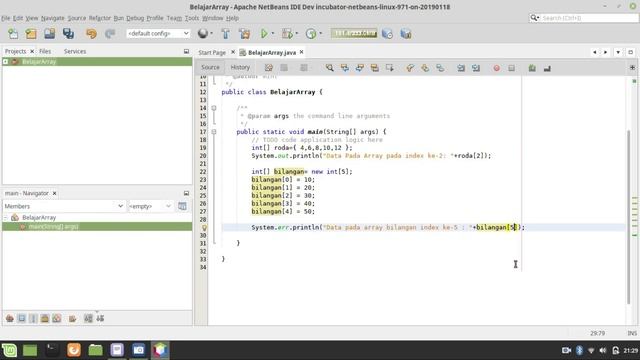Screen dimensions: 640x360
Task: Click Start Macro Recording red icon
Action: (496, 68)
